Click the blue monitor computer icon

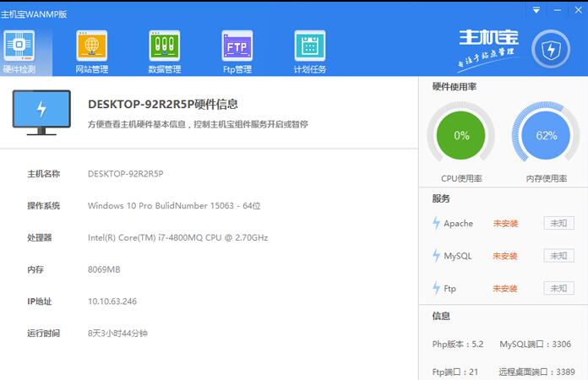[x=41, y=112]
